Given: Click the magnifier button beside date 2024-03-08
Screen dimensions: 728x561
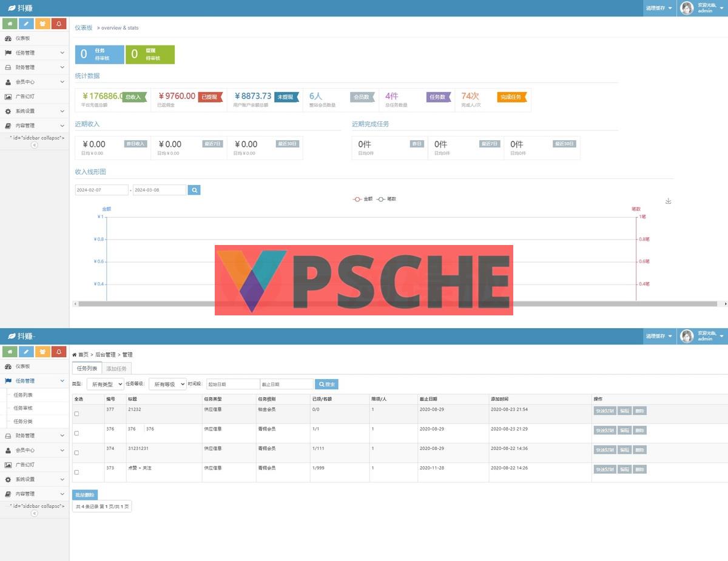Looking at the screenshot, I should (x=194, y=190).
